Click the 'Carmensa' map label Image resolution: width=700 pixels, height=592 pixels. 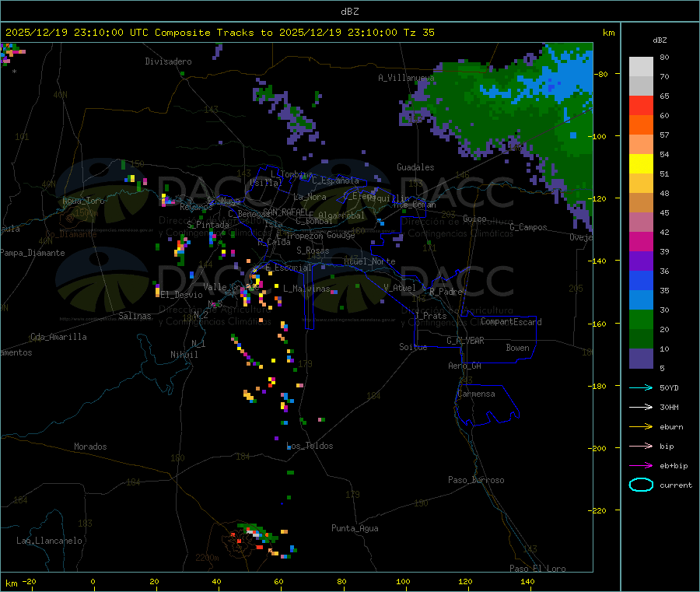click(x=476, y=394)
